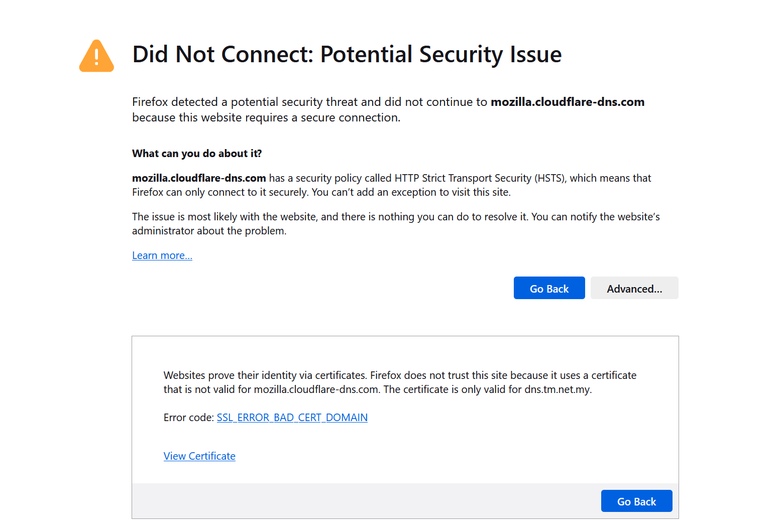Click bold mozilla.cloudflare-dns.com in the first paragraph

(567, 102)
